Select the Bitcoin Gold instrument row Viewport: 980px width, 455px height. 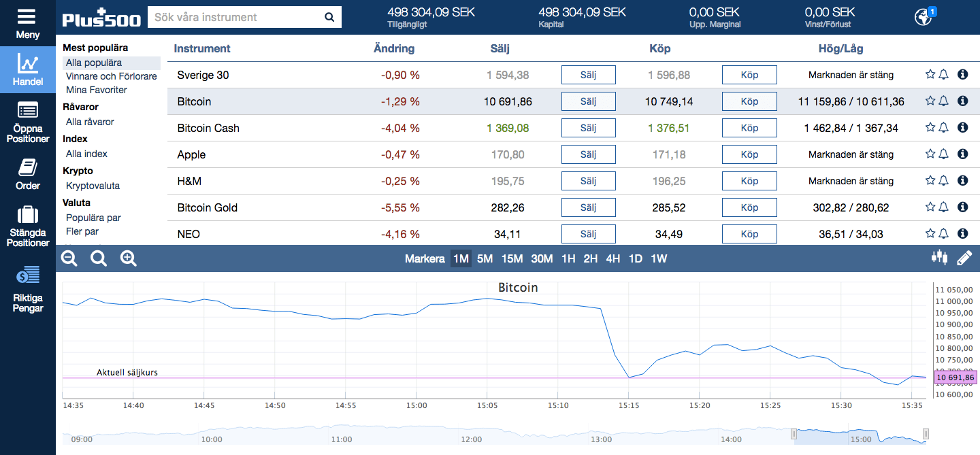(574, 207)
